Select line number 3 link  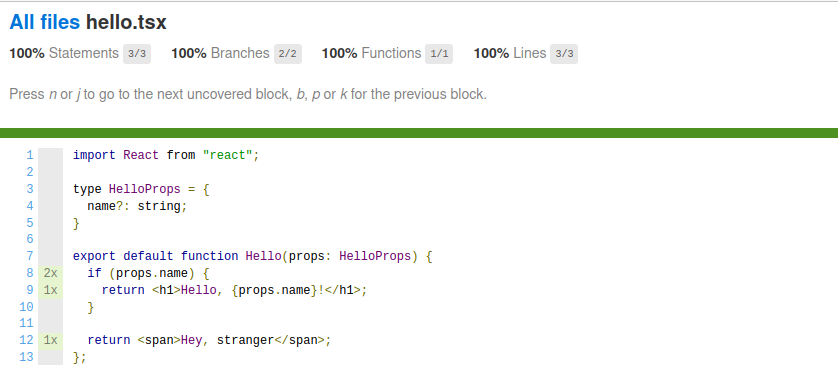[30, 189]
